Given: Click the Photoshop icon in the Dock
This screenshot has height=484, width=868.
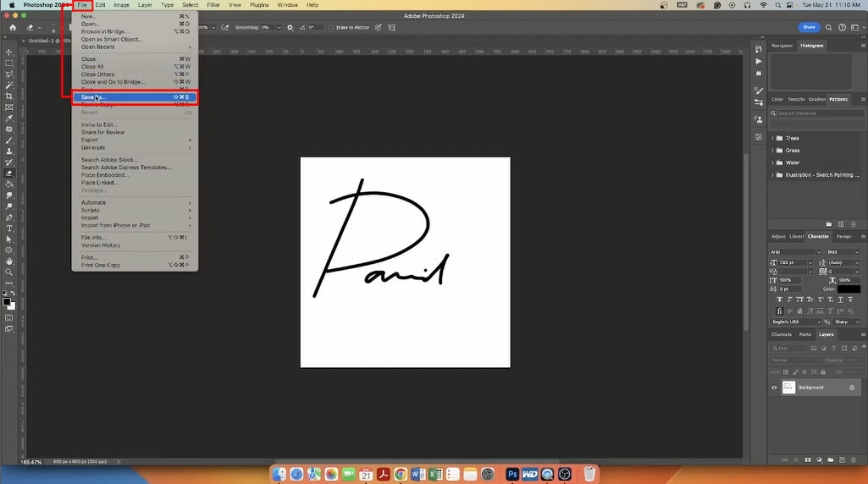Looking at the screenshot, I should 512,474.
